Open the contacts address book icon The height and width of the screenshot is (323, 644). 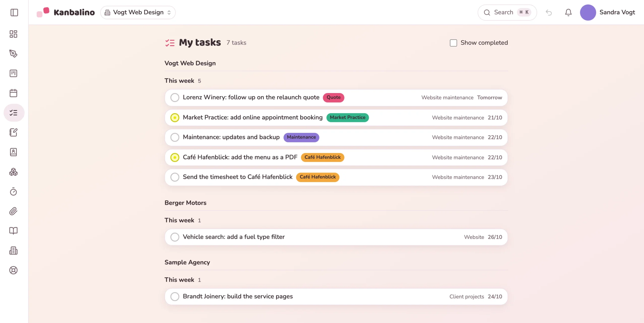13,152
